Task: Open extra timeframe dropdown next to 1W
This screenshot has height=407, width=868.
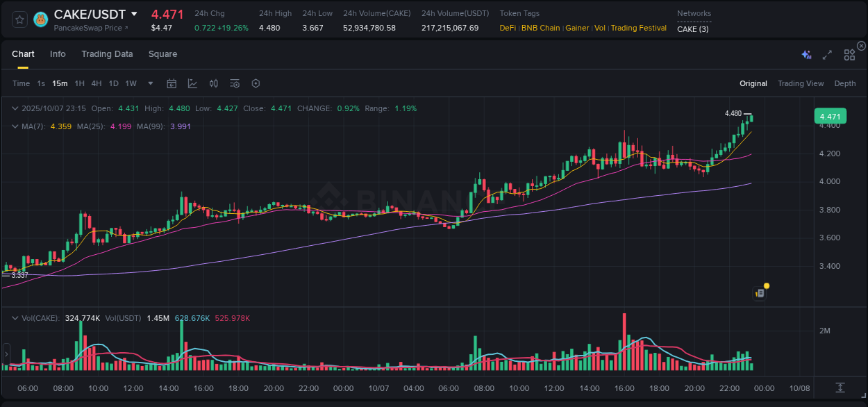Action: 150,83
